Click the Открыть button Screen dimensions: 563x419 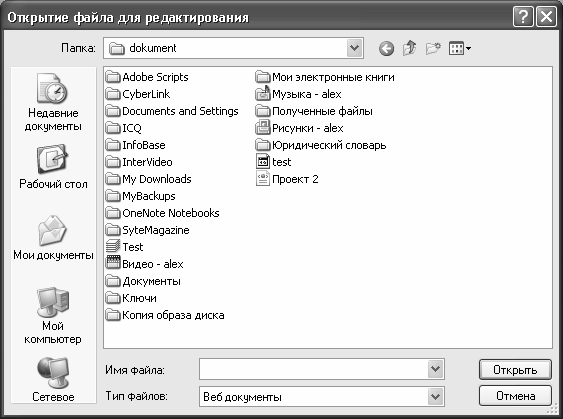[515, 369]
